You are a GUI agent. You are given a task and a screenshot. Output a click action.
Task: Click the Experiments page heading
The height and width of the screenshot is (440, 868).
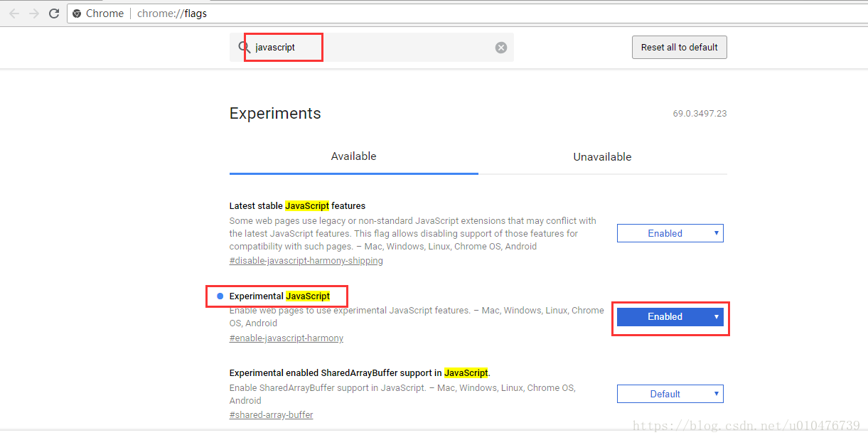[x=275, y=114]
